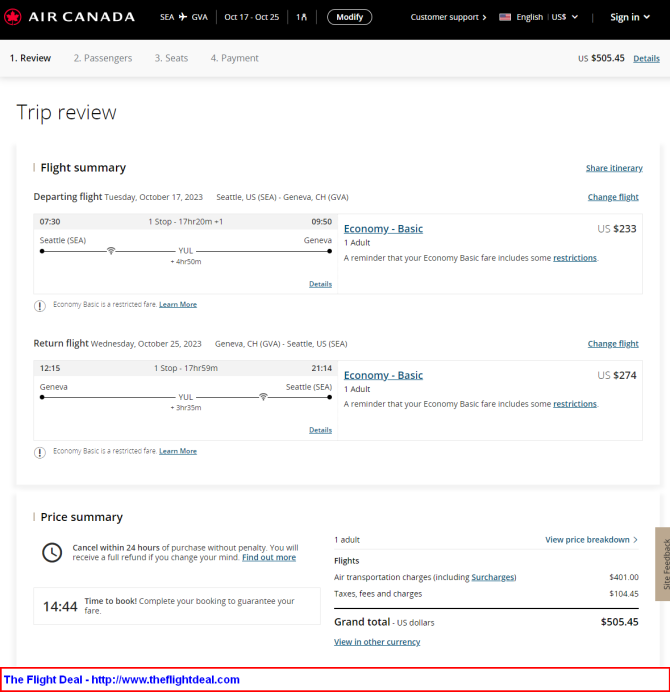Open Economy - Basic link for US $274 fare
This screenshot has height=692, width=670.
383,375
